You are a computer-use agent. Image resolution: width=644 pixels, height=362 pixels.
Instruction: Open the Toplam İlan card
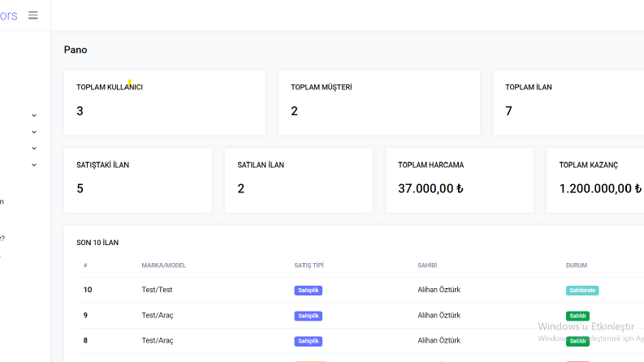point(568,102)
